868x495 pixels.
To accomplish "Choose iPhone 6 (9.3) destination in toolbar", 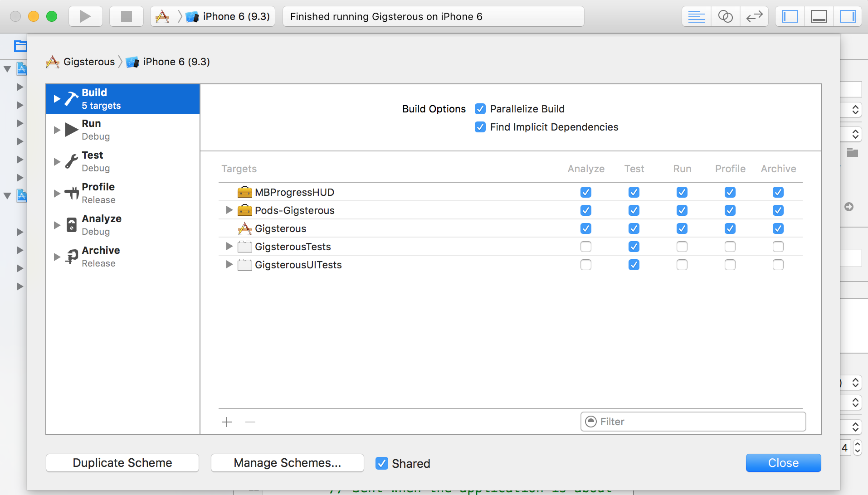I will click(x=228, y=17).
